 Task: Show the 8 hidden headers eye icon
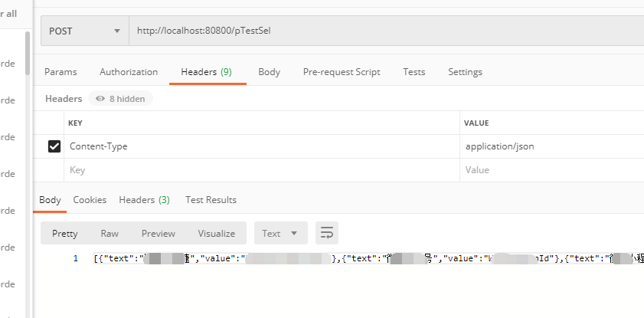tap(100, 99)
